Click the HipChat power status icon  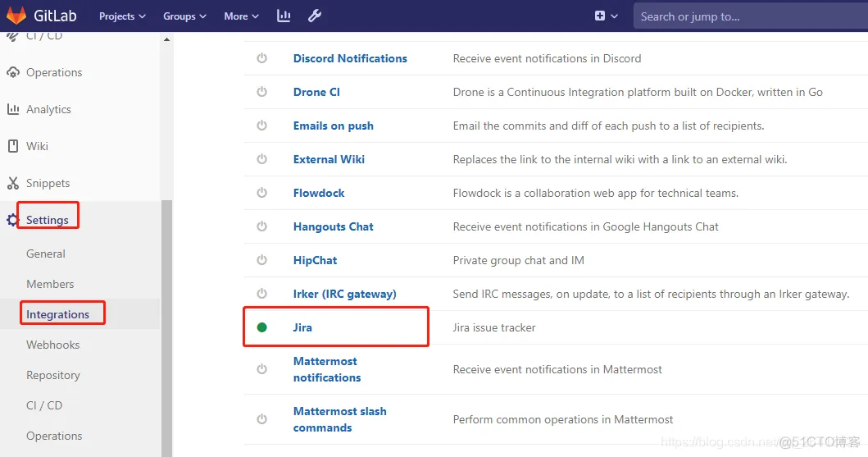click(x=261, y=260)
